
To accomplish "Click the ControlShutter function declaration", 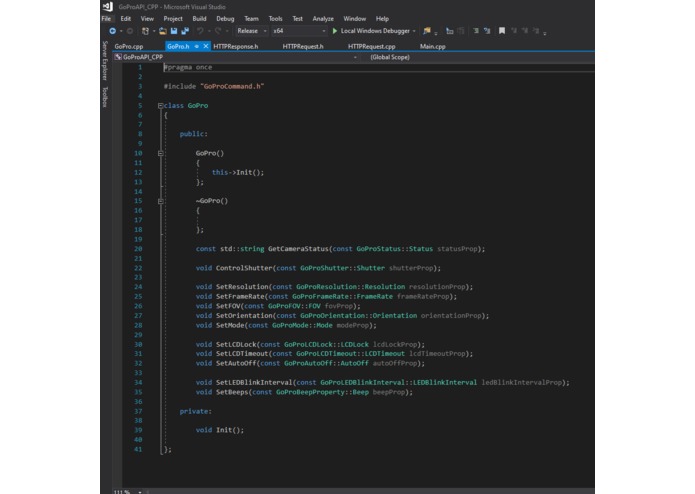I will click(x=318, y=268).
